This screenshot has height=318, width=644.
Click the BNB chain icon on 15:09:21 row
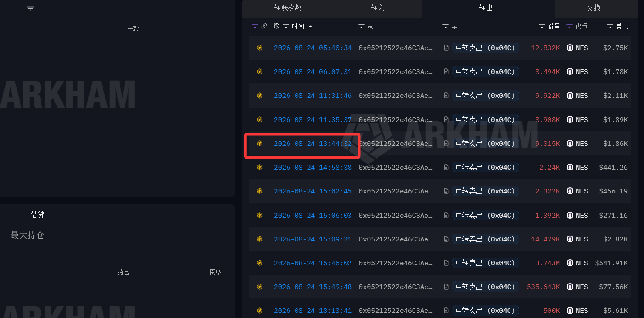pos(260,239)
